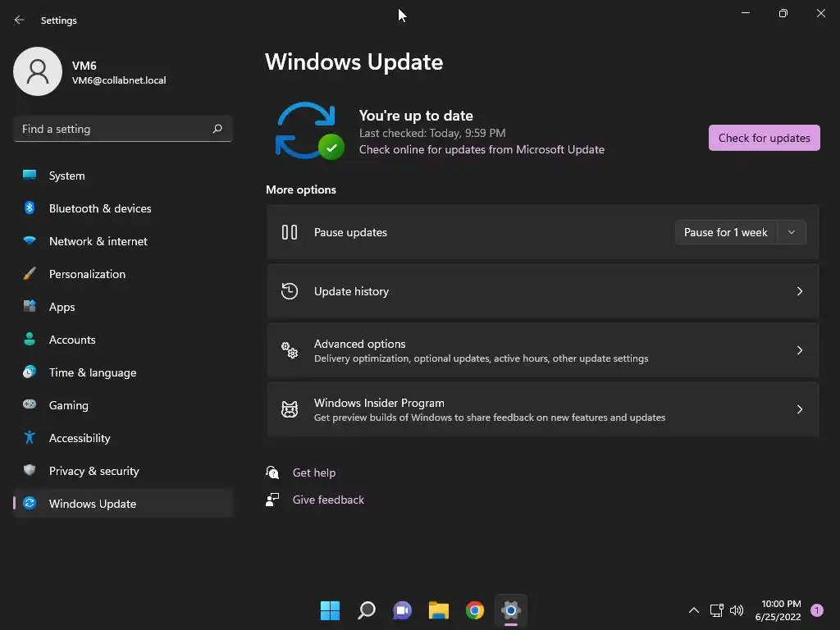
Task: Click "You're up to date" status text
Action: (416, 116)
